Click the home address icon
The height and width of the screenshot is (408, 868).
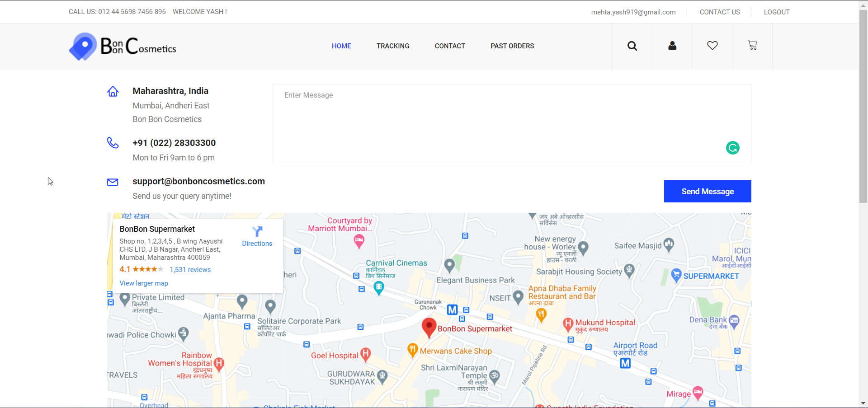coord(113,91)
